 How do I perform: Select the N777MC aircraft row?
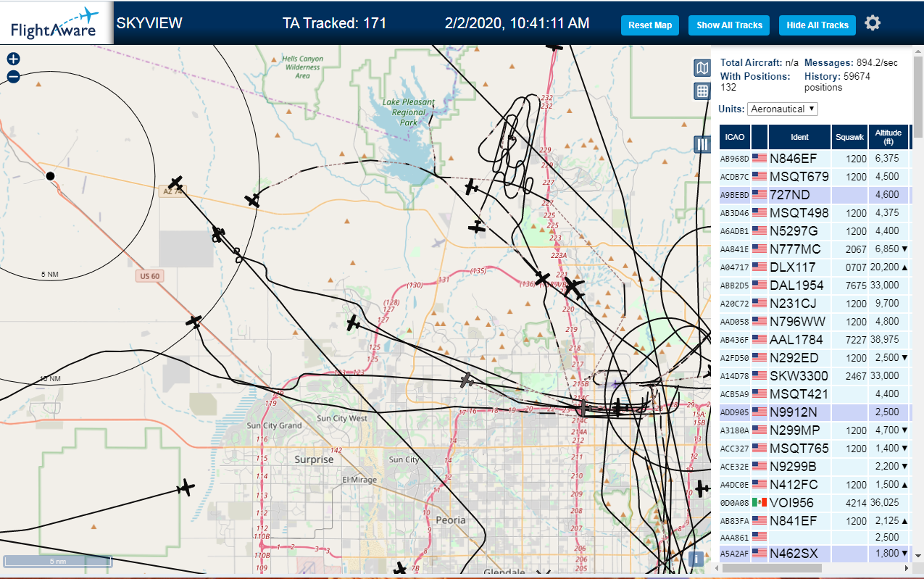(815, 249)
